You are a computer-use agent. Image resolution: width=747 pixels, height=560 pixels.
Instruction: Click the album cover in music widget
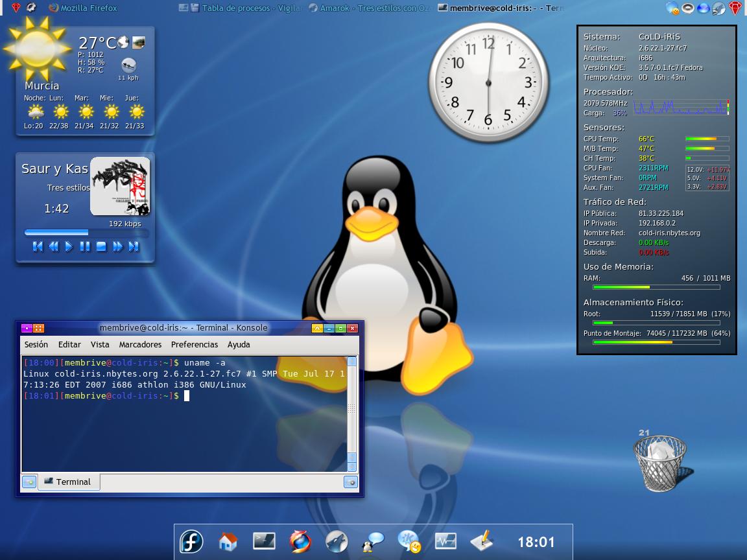[120, 186]
